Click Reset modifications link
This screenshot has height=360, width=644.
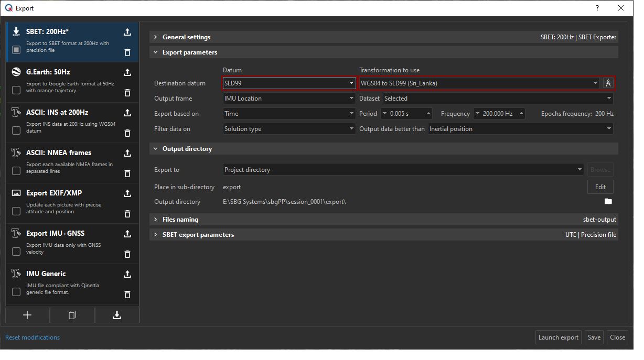click(32, 337)
